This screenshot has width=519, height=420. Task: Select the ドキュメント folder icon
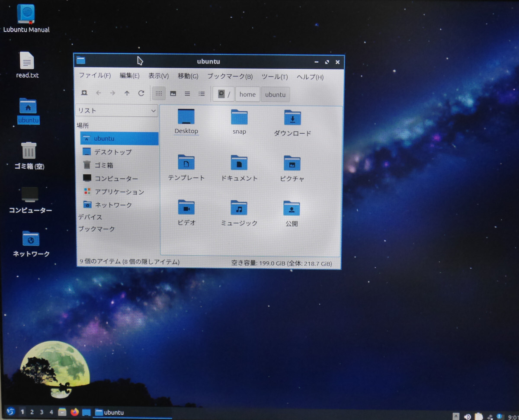[x=239, y=168]
